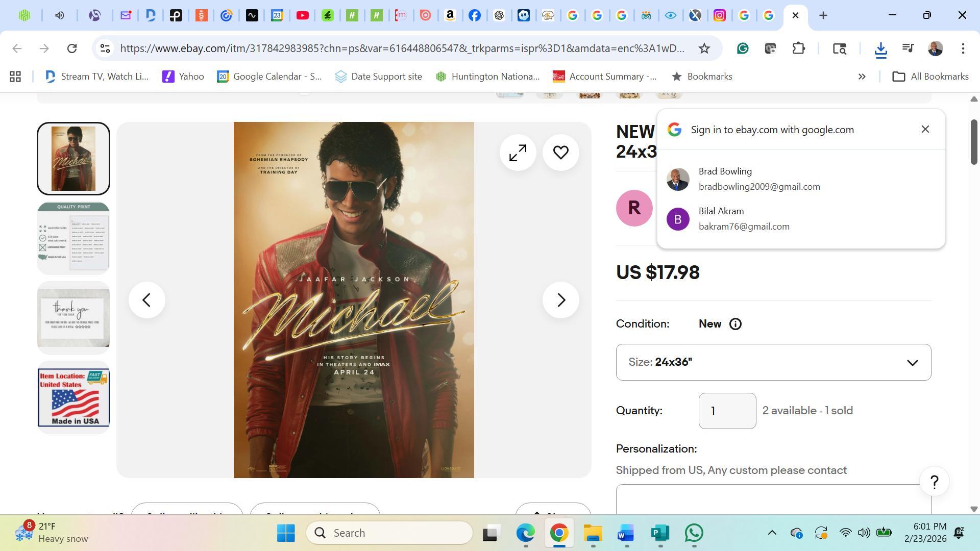Viewport: 980px width, 551px height.
Task: Open Chrome downloads icon
Action: tap(880, 48)
